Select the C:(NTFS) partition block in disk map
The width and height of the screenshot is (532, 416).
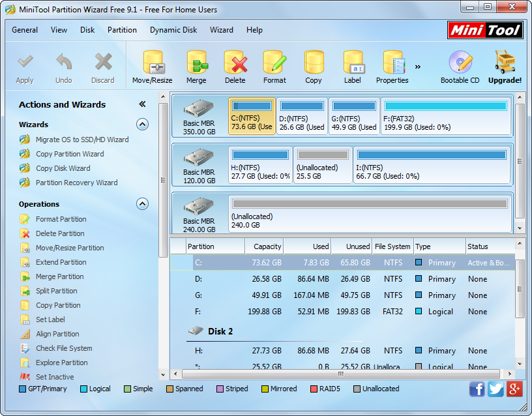coord(252,116)
